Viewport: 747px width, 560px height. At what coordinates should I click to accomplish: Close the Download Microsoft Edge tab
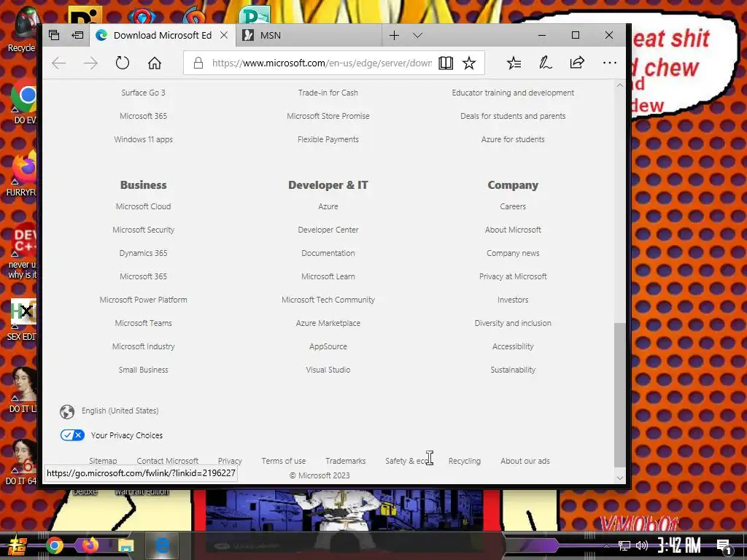click(x=224, y=35)
